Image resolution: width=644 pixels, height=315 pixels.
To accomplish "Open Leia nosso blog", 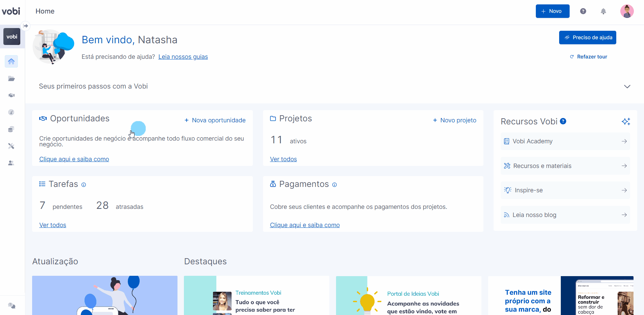I will click(x=565, y=215).
